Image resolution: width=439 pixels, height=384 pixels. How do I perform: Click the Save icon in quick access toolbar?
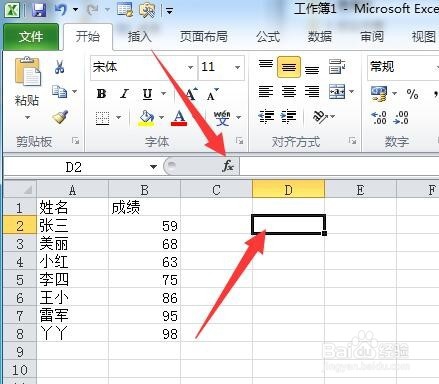(x=39, y=10)
